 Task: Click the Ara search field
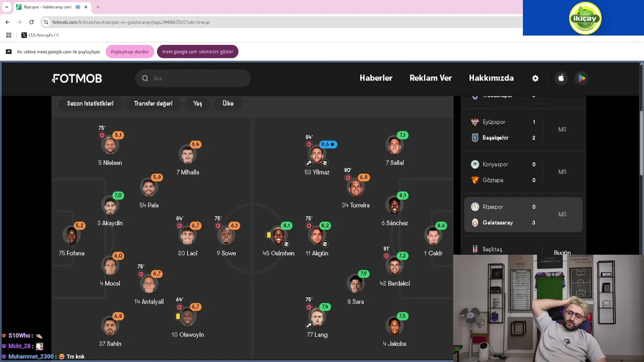[193, 78]
